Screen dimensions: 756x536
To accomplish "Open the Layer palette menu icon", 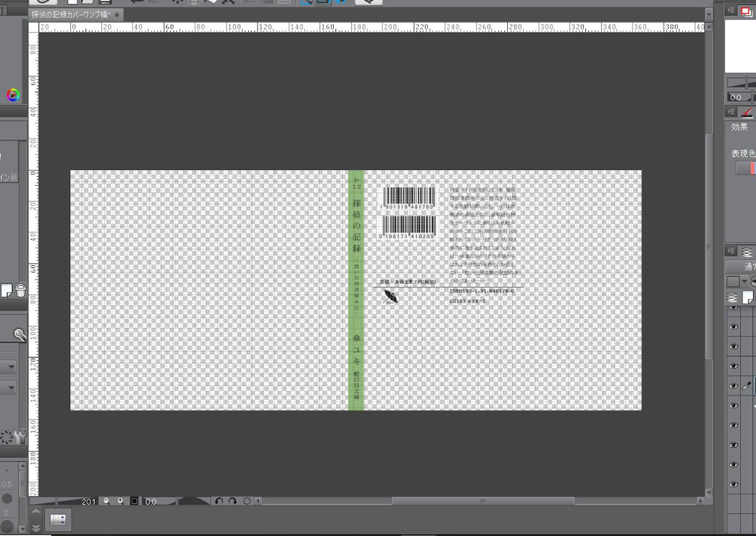I will pos(731,251).
